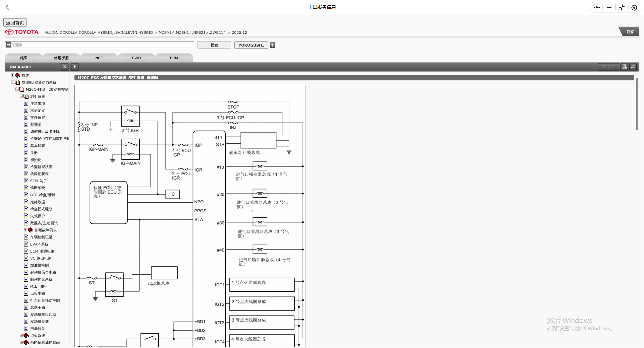The width and height of the screenshot is (644, 348).
Task: Open the BRM tab
Action: tap(174, 58)
